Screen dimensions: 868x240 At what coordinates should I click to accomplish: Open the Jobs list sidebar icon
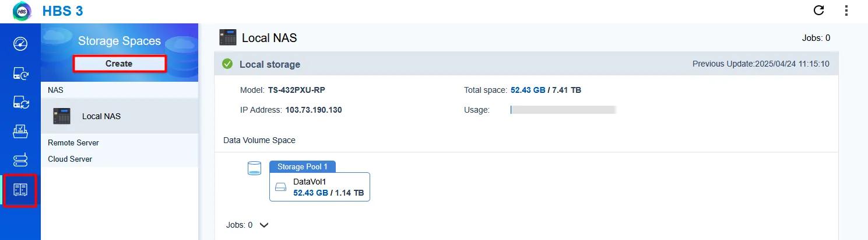tap(20, 131)
